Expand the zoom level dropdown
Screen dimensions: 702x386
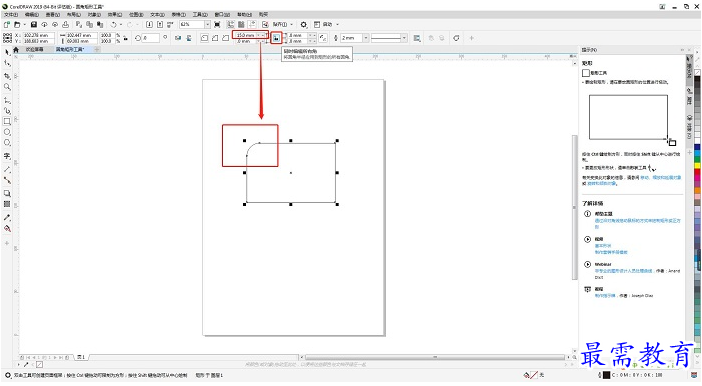point(207,25)
